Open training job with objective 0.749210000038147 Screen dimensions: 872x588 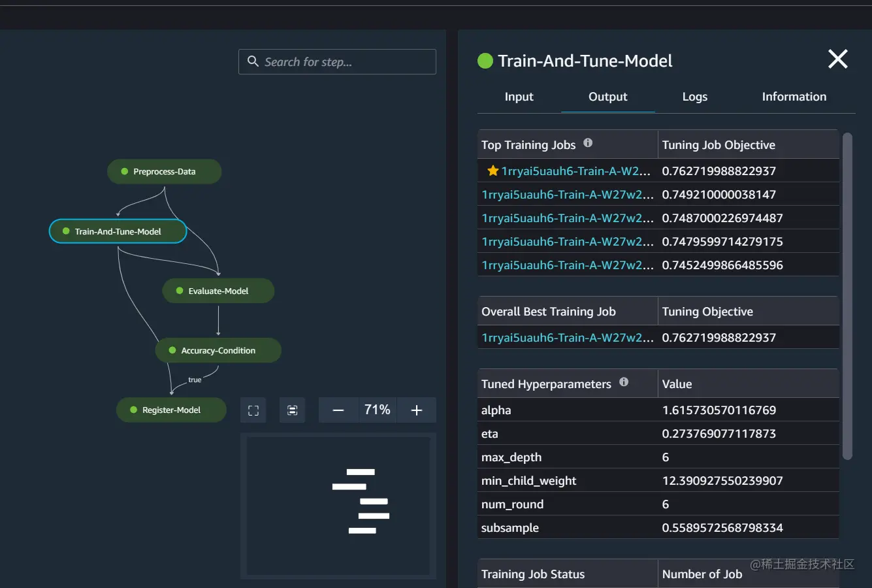pos(568,195)
